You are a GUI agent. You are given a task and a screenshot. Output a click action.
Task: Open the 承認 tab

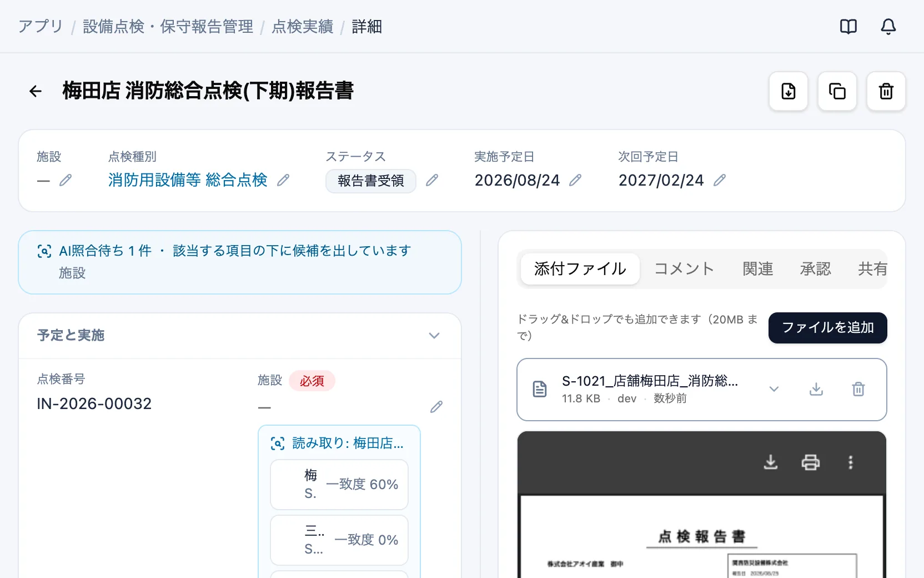click(x=816, y=269)
